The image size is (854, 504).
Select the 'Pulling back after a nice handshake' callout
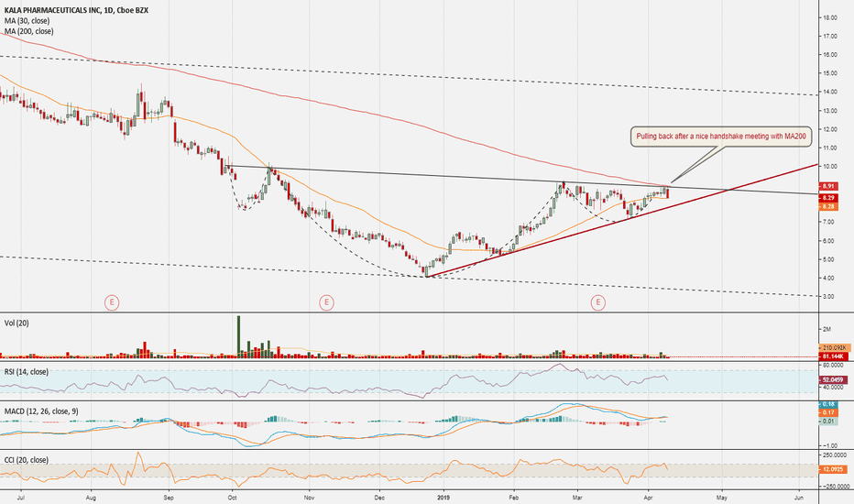point(721,137)
